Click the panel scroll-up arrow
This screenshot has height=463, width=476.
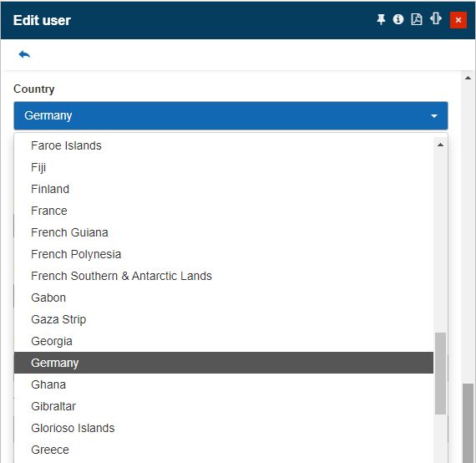pos(468,78)
